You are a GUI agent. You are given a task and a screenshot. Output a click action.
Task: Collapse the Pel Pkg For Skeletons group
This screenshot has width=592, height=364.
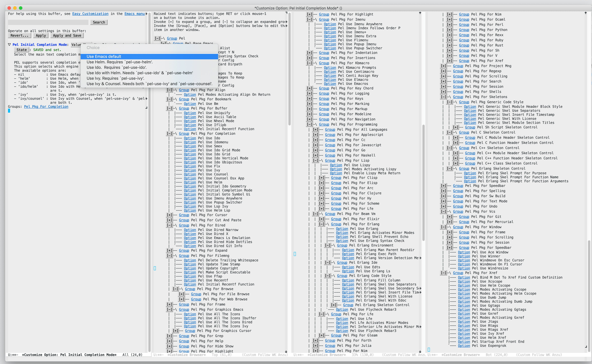[443, 97]
